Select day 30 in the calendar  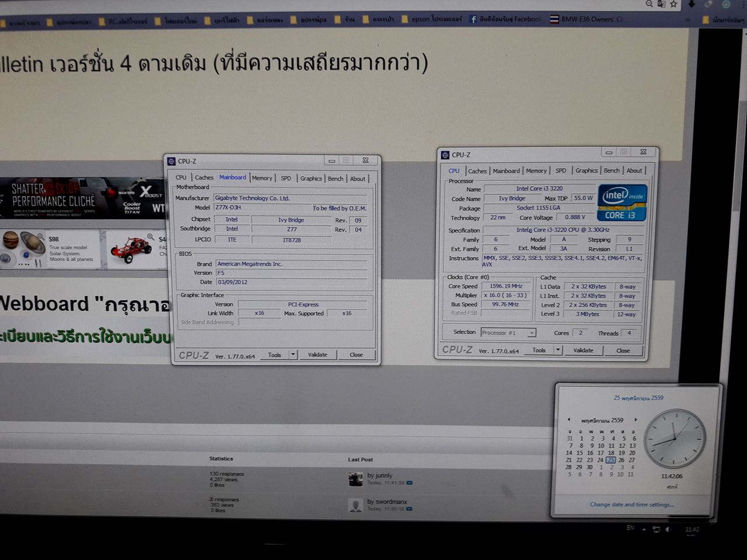point(589,467)
